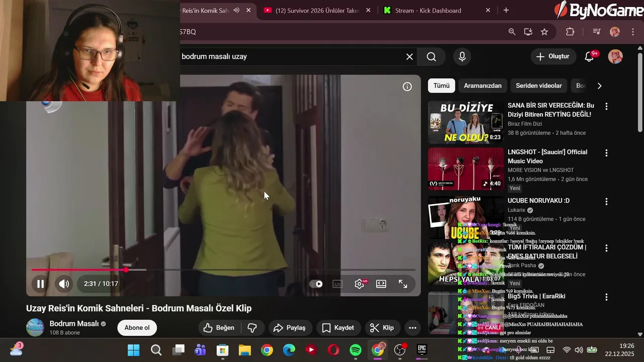This screenshot has width=644, height=362.
Task: Close the Kick Dashboard tab
Action: (x=488, y=10)
